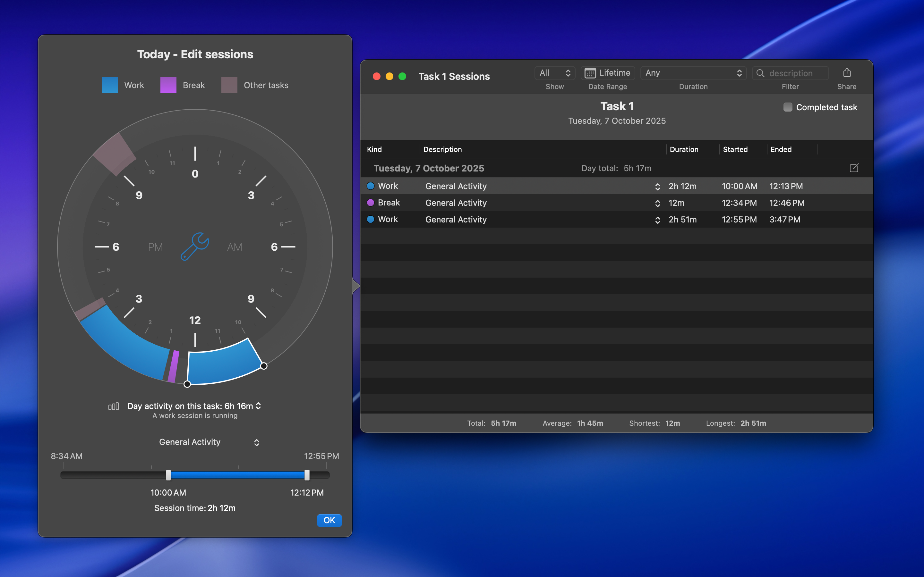This screenshot has height=577, width=924.
Task: Toggle the Day activity on this task stepper
Action: point(259,406)
